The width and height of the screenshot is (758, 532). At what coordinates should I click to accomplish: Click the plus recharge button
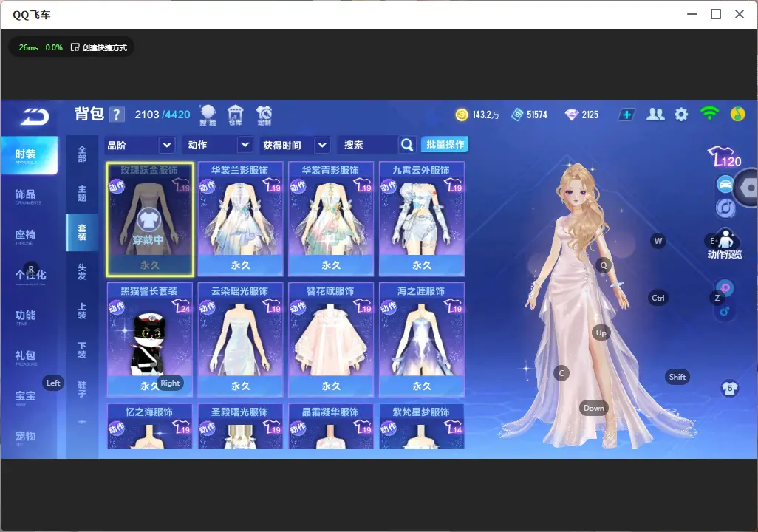[626, 115]
